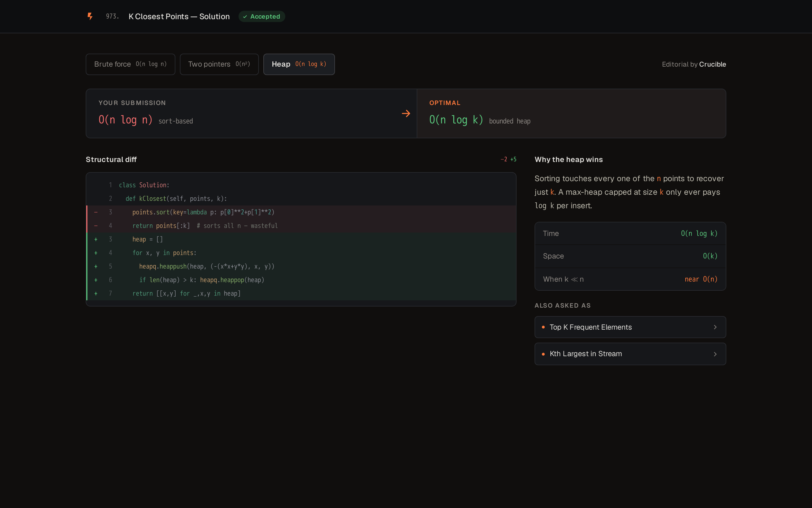This screenshot has height=508, width=812.
Task: Switch to the Two pointers tab
Action: click(x=219, y=64)
